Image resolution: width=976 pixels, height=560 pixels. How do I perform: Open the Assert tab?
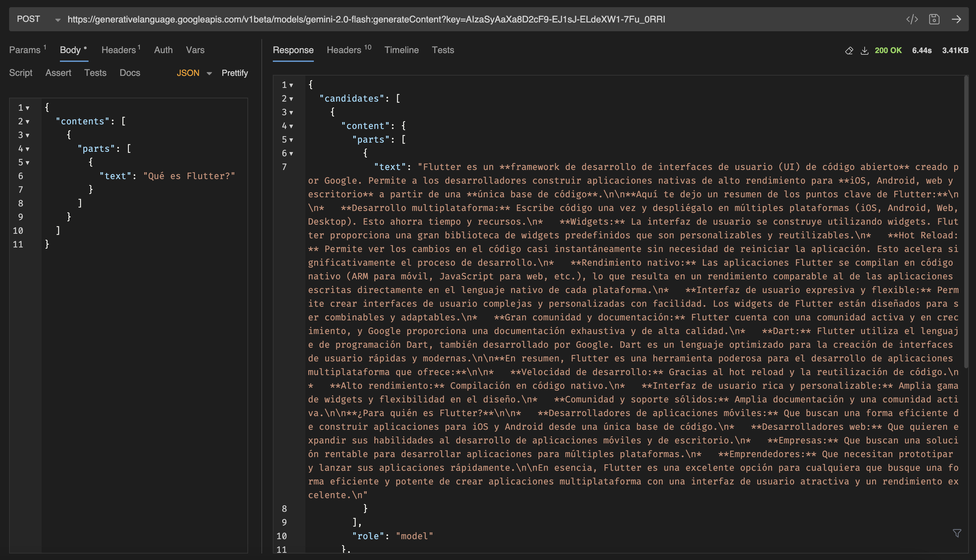pos(58,73)
